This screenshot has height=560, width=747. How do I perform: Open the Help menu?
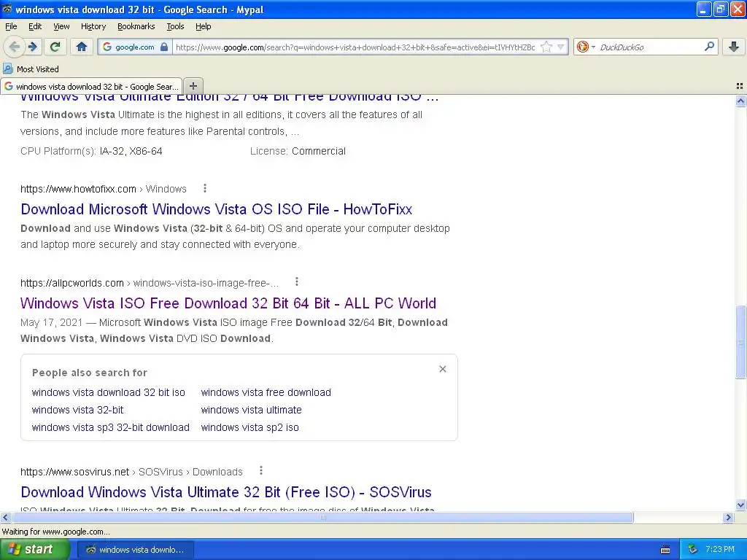tap(203, 26)
